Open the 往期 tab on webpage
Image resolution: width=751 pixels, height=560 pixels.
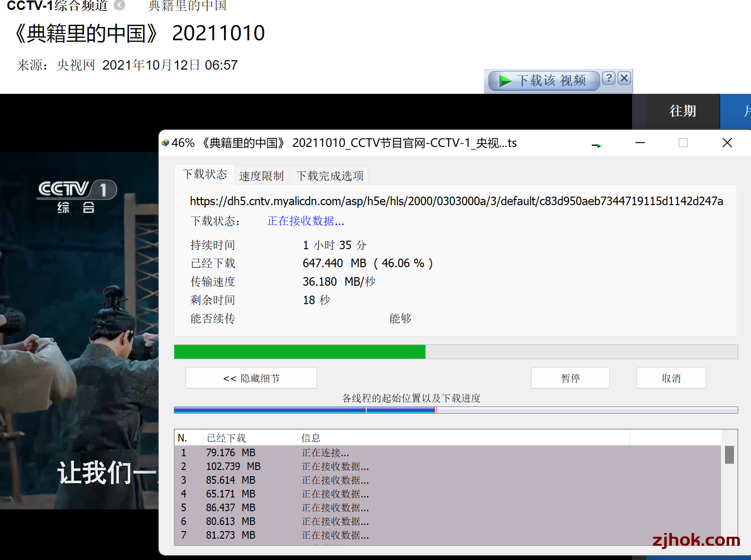coord(683,111)
